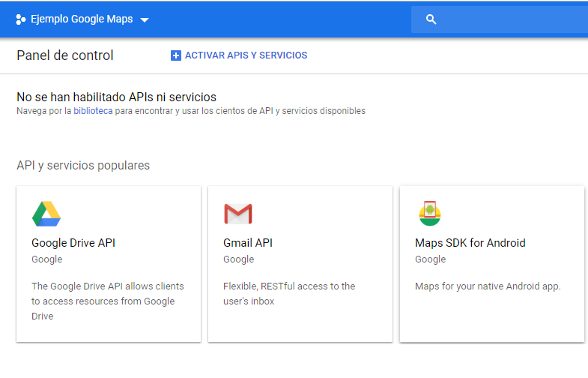Click the plus icon beside Activar APIs
Viewport: 588px width, 378px height.
coord(176,55)
